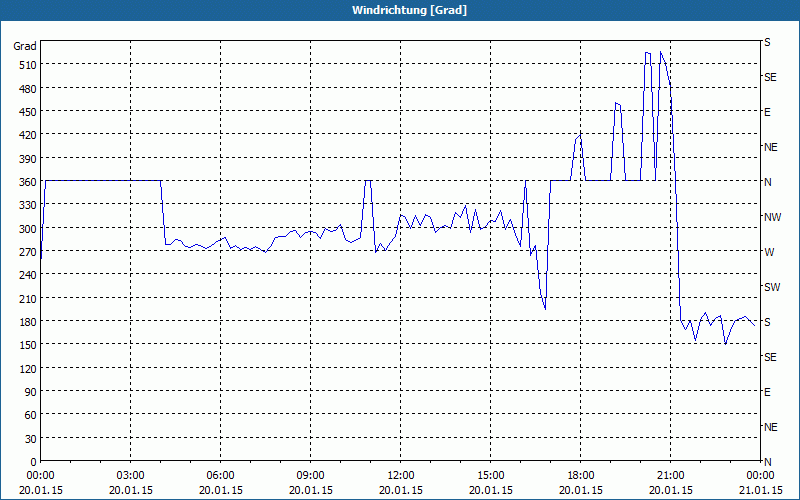Click the 'Windrichtung [Grad]' chart title
Viewport: 800px width, 500px height.
tap(409, 10)
